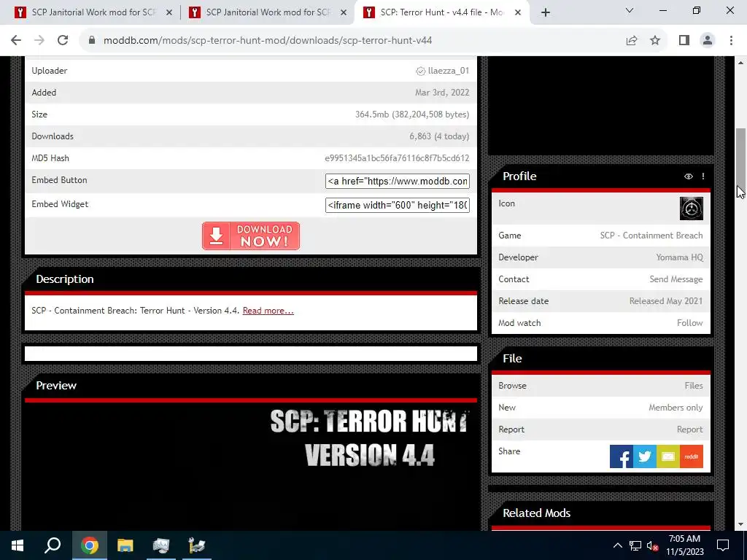747x560 pixels.
Task: Open the SCP - Containment Breach game link
Action: point(651,236)
